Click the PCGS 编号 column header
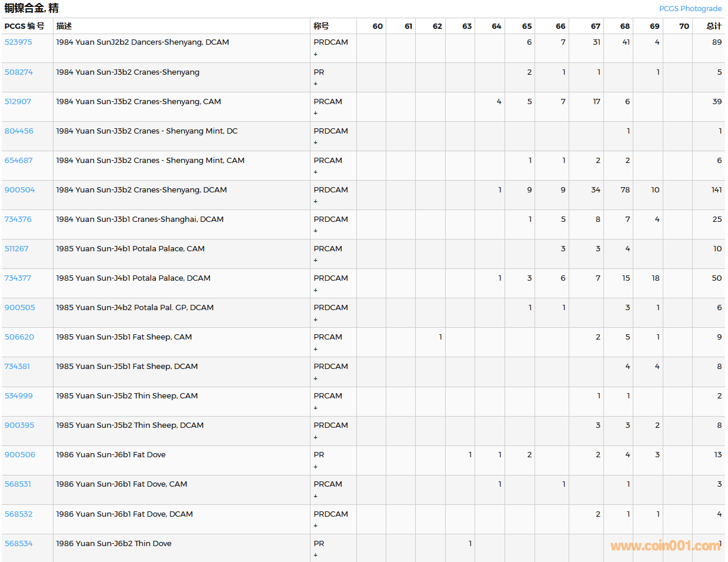Image resolution: width=728 pixels, height=562 pixels. (24, 26)
